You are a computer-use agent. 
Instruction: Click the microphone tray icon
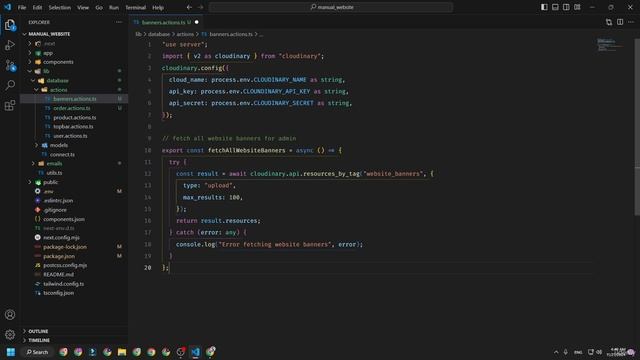click(566, 352)
